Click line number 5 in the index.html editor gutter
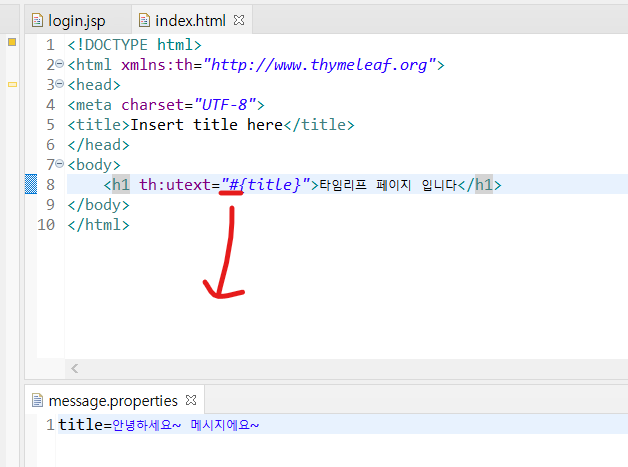 [50, 125]
